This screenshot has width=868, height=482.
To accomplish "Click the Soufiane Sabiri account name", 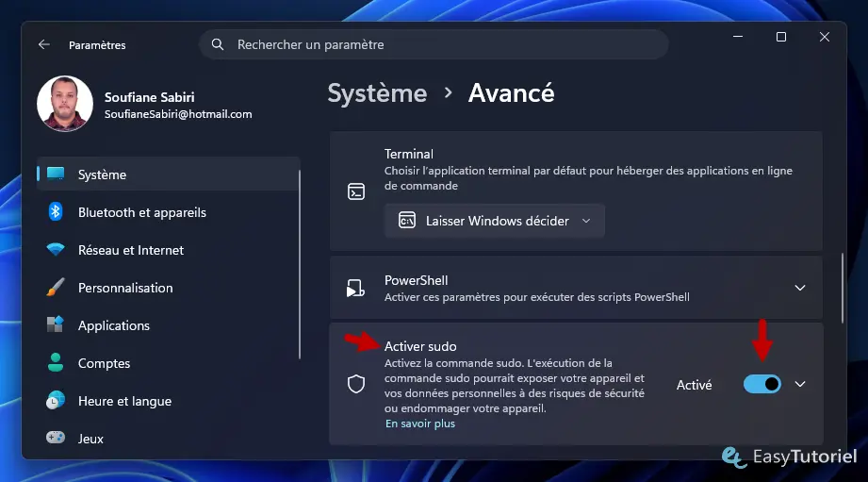I will tap(150, 97).
